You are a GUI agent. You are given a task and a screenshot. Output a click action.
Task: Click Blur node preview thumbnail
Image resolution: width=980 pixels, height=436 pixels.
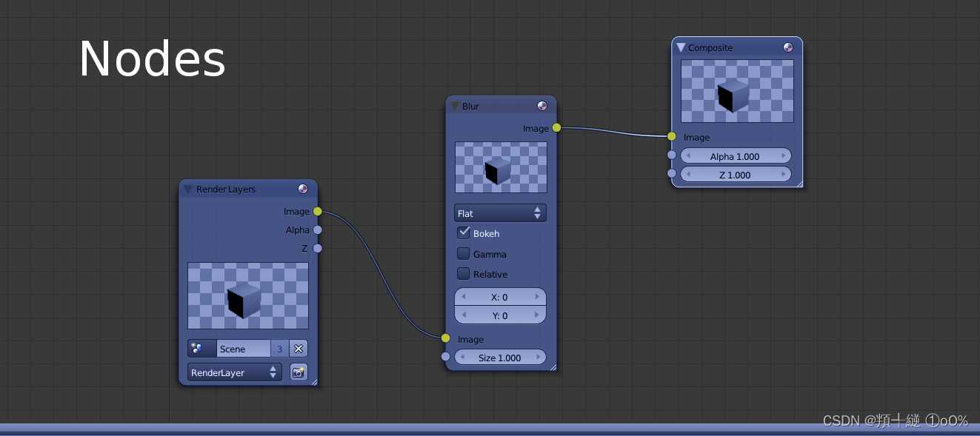501,167
